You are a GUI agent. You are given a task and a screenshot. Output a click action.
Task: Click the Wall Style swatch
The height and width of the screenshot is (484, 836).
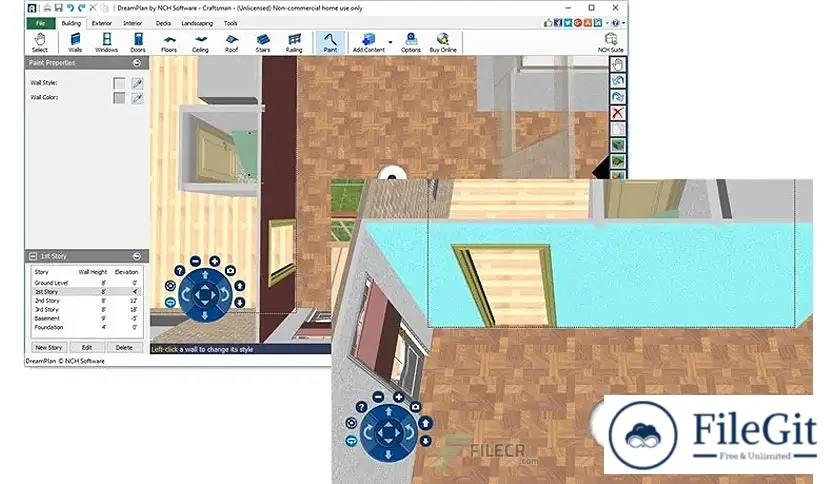(x=119, y=83)
